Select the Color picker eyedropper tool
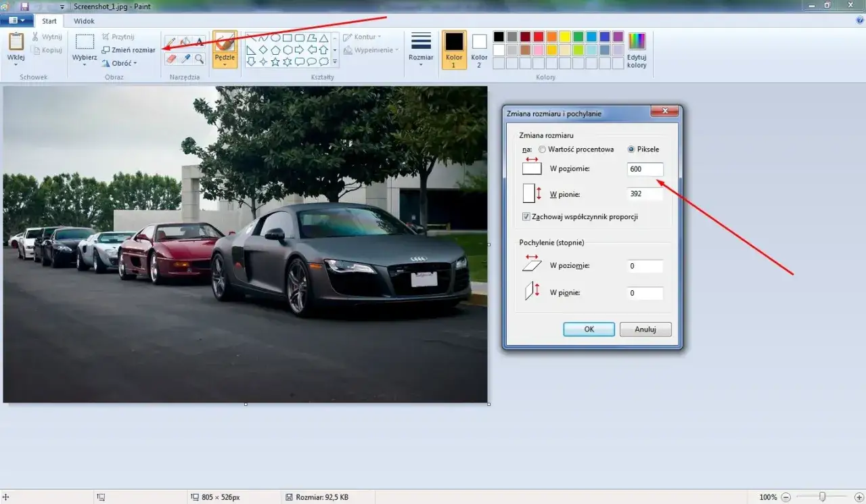The height and width of the screenshot is (504, 866). click(185, 59)
